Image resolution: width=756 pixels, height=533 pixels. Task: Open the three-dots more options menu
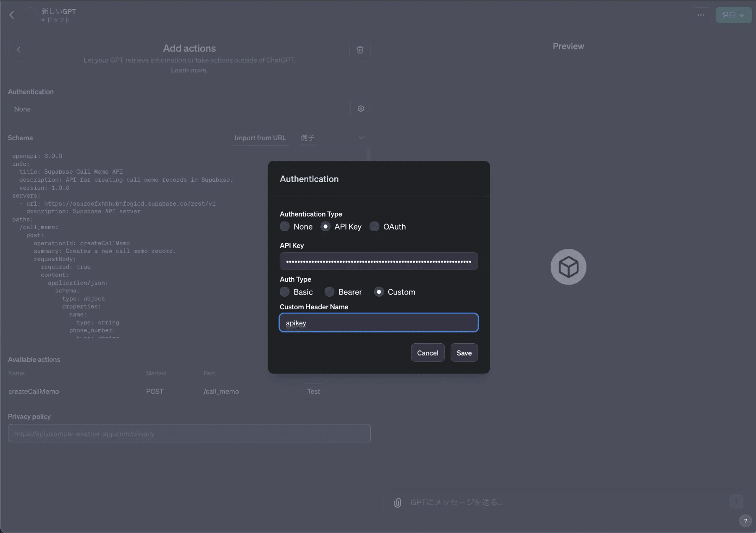(x=701, y=15)
